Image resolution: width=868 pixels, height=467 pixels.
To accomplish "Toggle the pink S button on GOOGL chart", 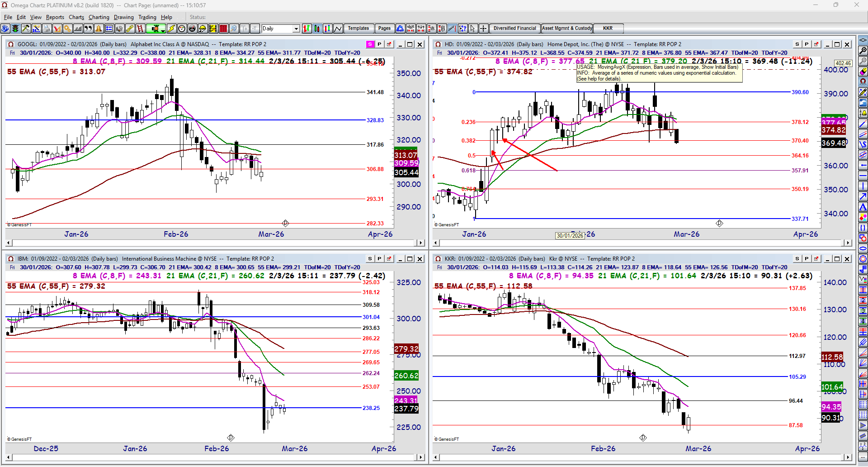I will tap(370, 44).
